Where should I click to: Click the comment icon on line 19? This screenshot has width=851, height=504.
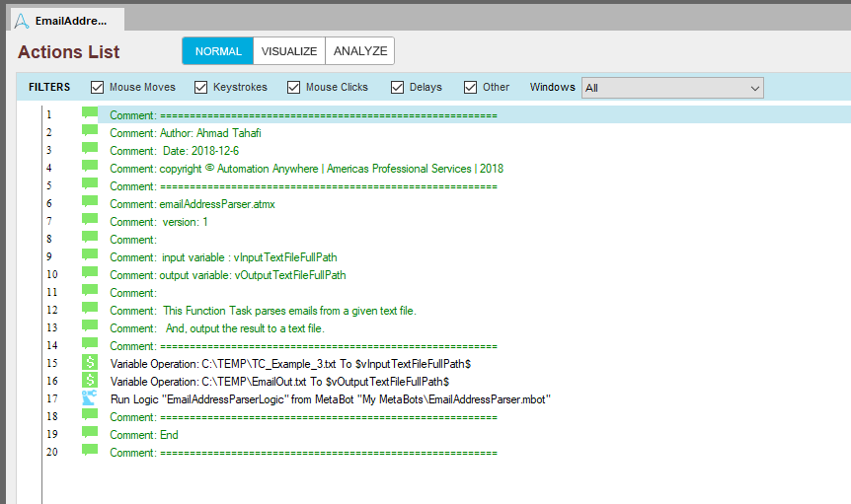pos(90,434)
